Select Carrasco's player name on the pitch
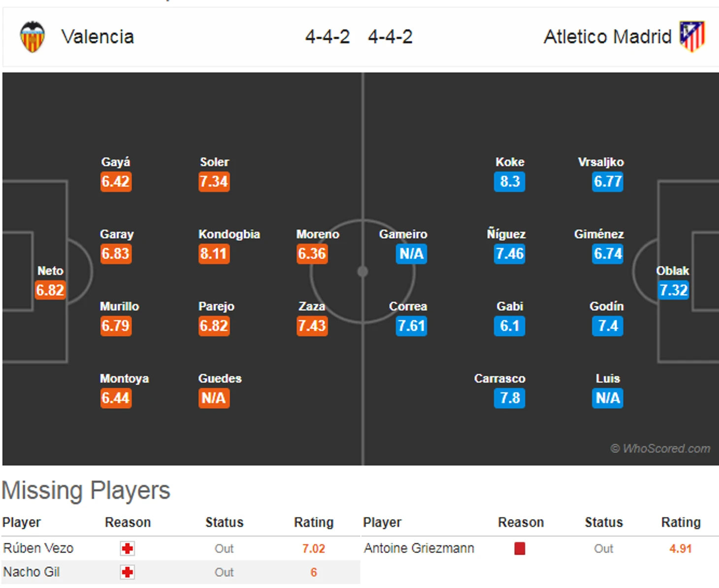 (x=500, y=378)
